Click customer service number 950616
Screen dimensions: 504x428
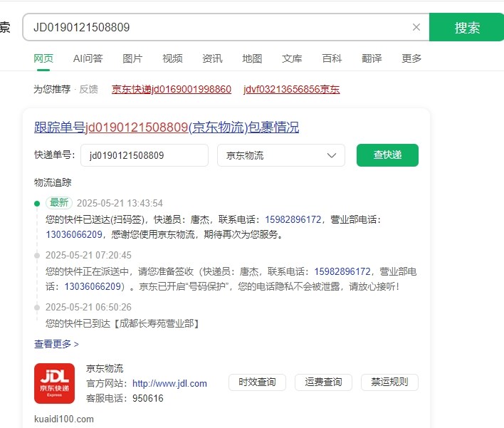coord(148,398)
